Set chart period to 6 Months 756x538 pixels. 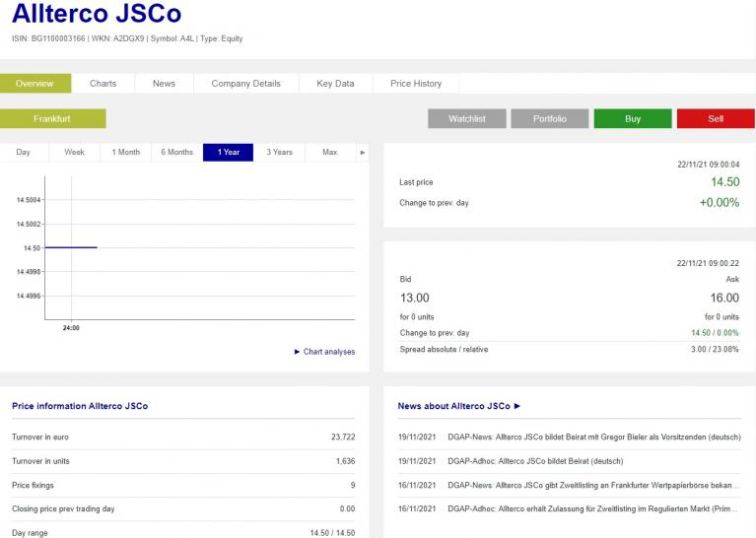177,153
